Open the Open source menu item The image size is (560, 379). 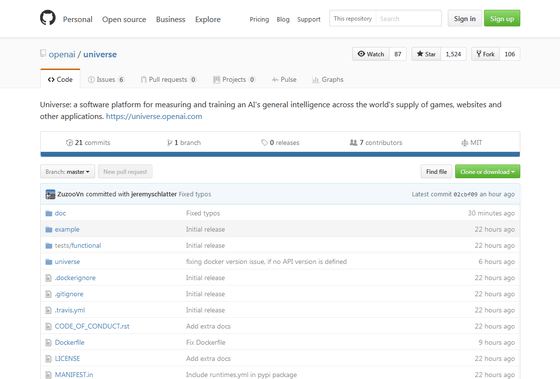124,19
